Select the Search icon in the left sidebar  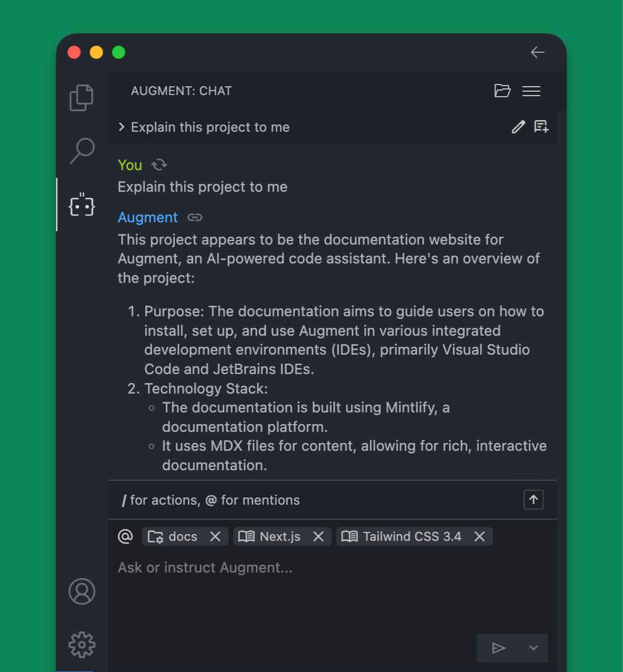click(x=81, y=151)
